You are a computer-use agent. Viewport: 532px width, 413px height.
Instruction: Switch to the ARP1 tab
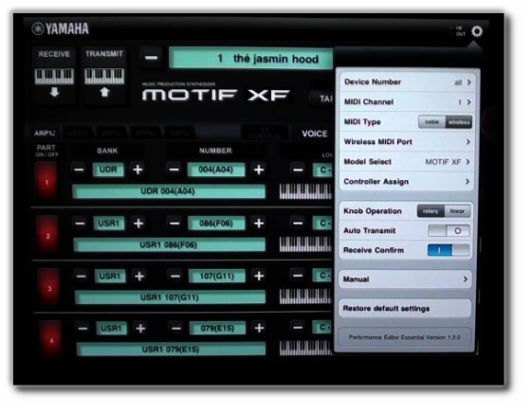45,134
